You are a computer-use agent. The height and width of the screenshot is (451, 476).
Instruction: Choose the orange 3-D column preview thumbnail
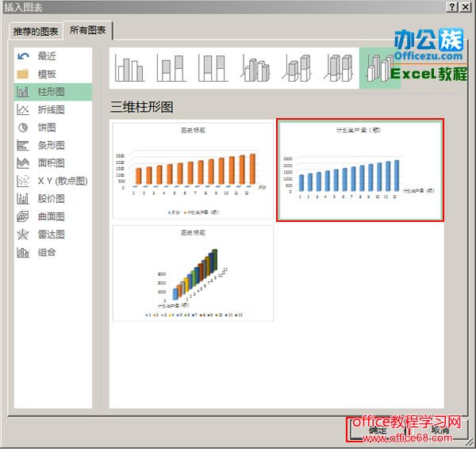[193, 170]
